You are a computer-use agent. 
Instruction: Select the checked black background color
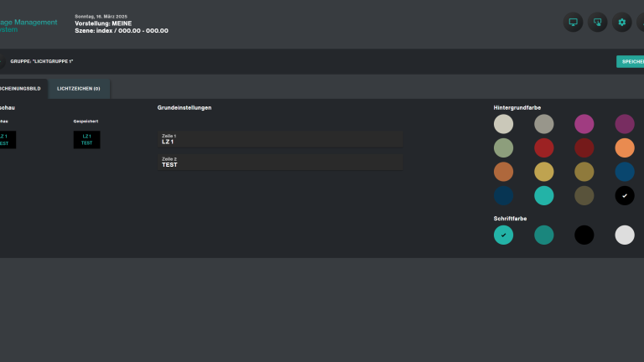[x=625, y=195]
